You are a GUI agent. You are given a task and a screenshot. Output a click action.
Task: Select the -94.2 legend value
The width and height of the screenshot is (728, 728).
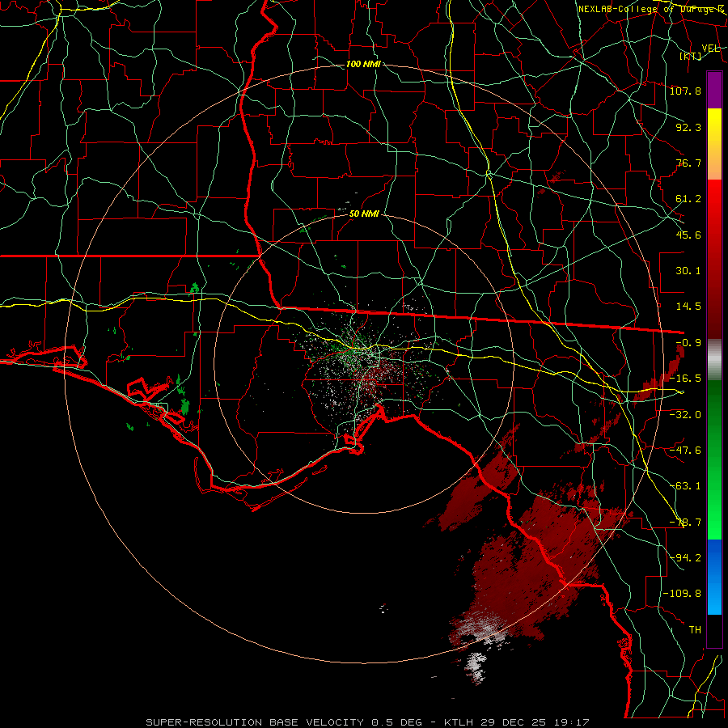685,558
